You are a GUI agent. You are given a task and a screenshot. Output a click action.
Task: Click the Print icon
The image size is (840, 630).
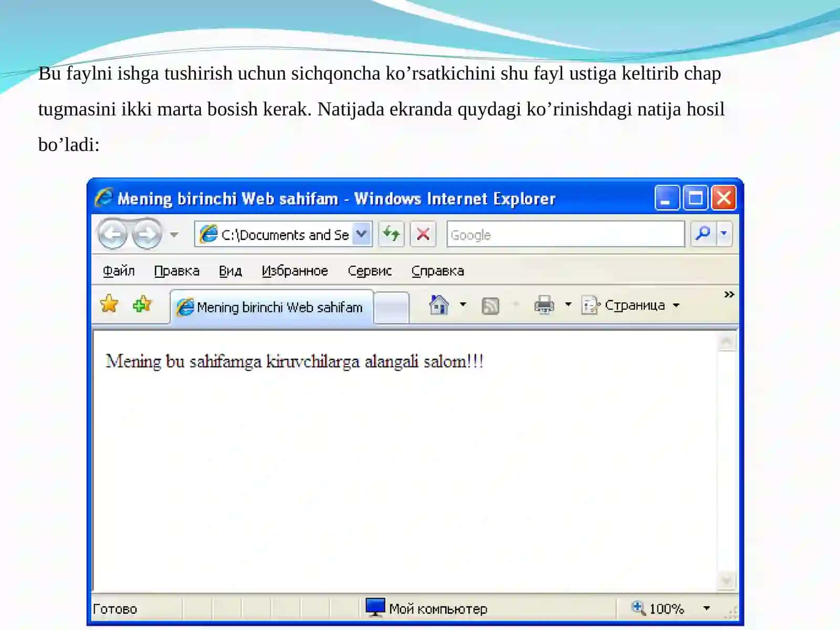click(544, 305)
